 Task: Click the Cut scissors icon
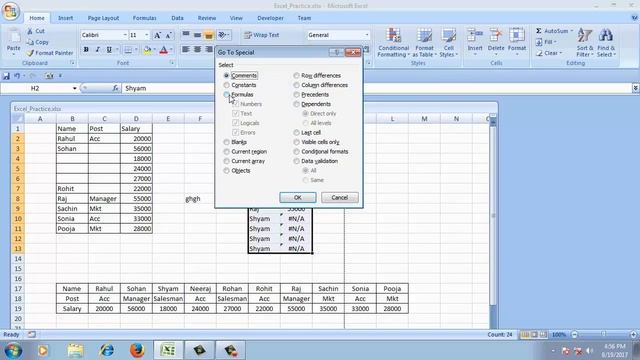[30, 31]
